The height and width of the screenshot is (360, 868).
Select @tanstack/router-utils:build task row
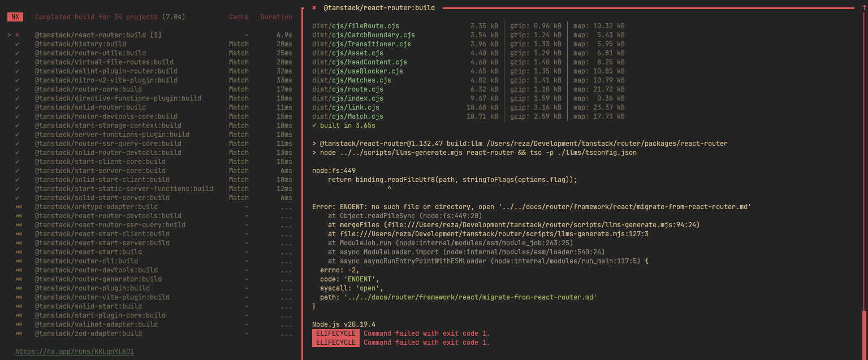click(x=150, y=53)
